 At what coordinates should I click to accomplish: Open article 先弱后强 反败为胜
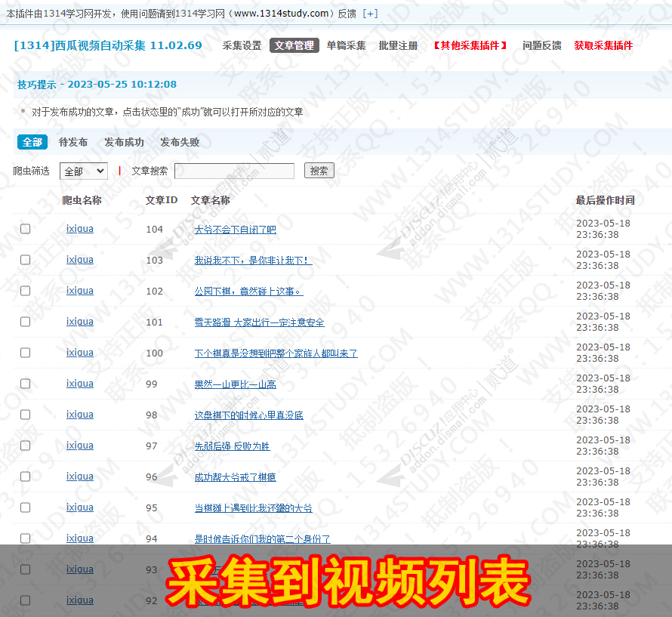[232, 446]
